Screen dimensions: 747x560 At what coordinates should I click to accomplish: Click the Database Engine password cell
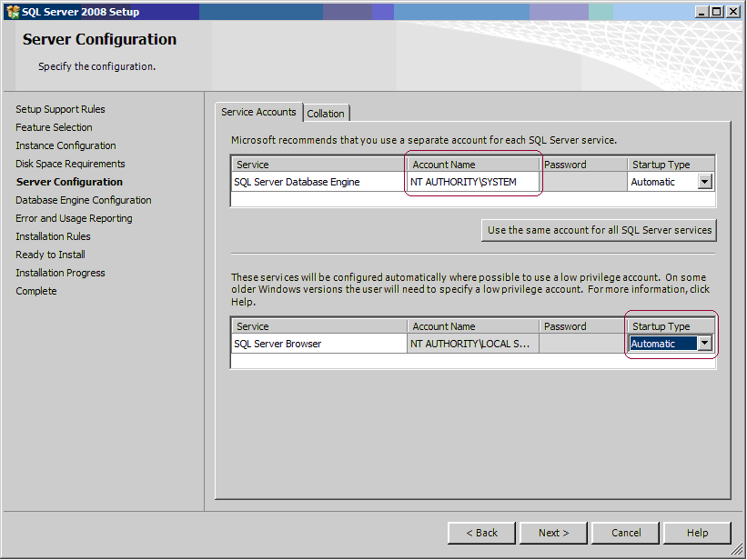click(583, 182)
